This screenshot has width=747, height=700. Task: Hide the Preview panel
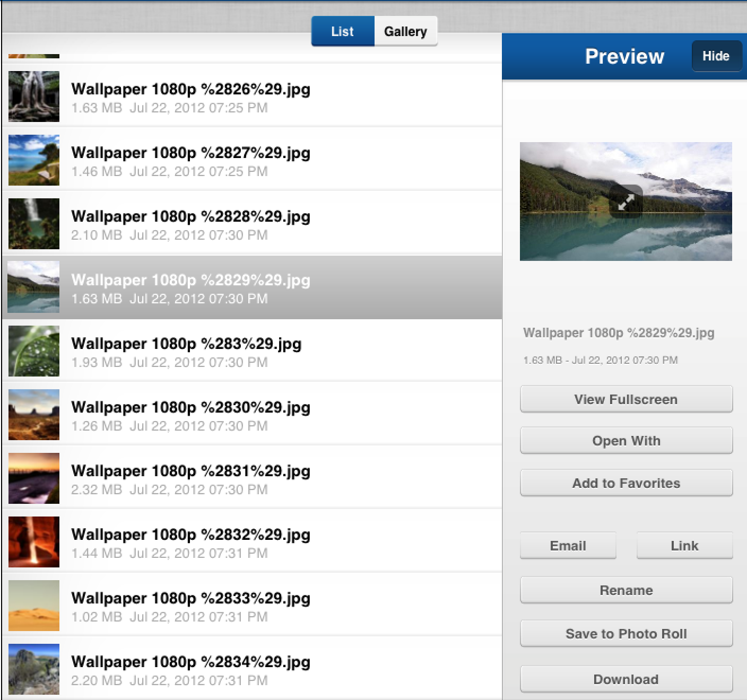point(716,56)
